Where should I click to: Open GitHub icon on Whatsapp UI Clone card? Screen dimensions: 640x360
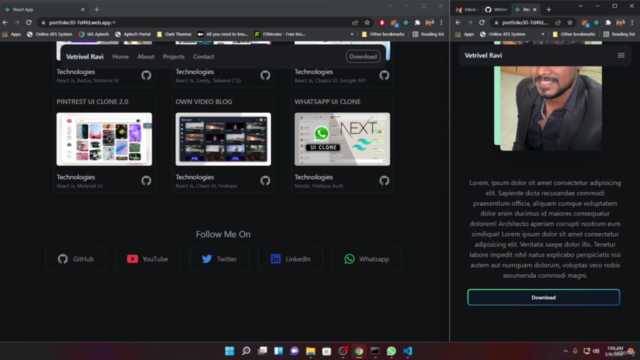click(x=384, y=180)
